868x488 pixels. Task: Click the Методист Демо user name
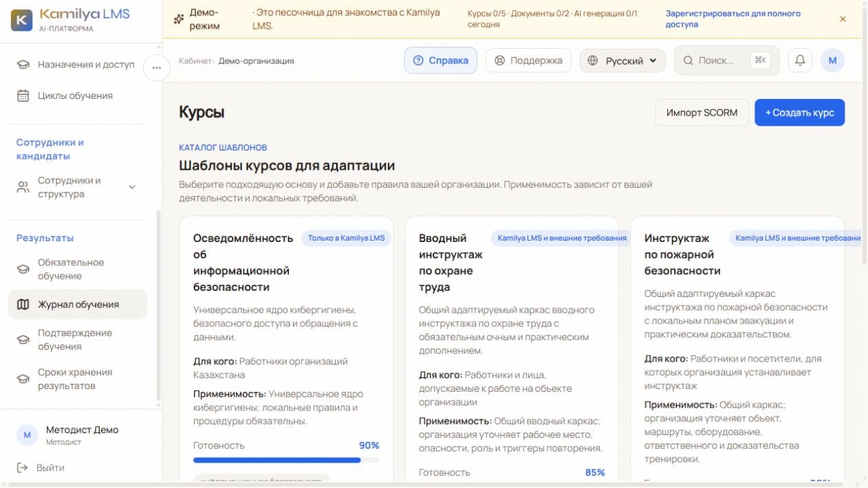pos(82,430)
